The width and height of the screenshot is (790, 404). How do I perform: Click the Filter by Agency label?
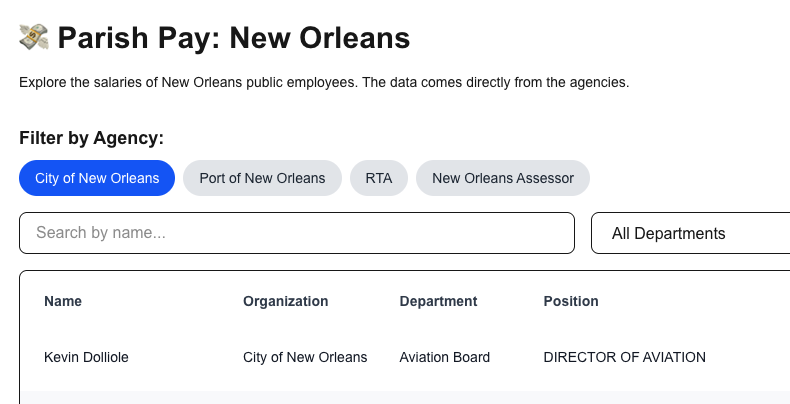point(92,138)
